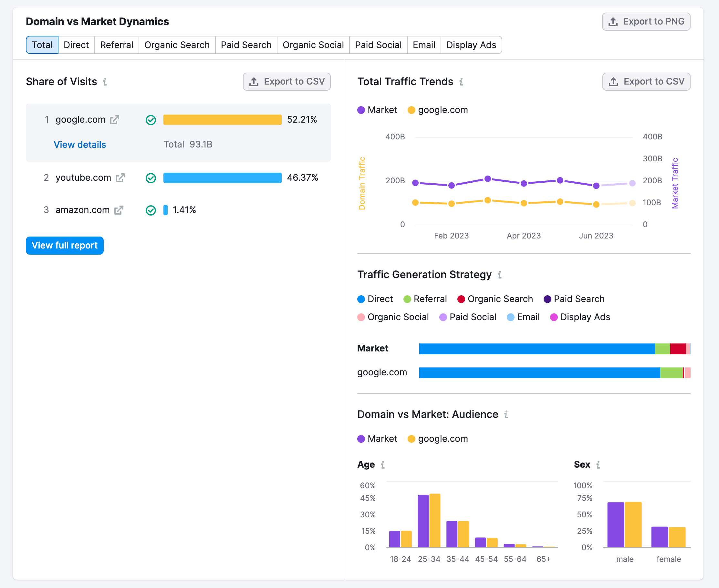
Task: Export Share of Visits to CSV
Action: pos(287,82)
